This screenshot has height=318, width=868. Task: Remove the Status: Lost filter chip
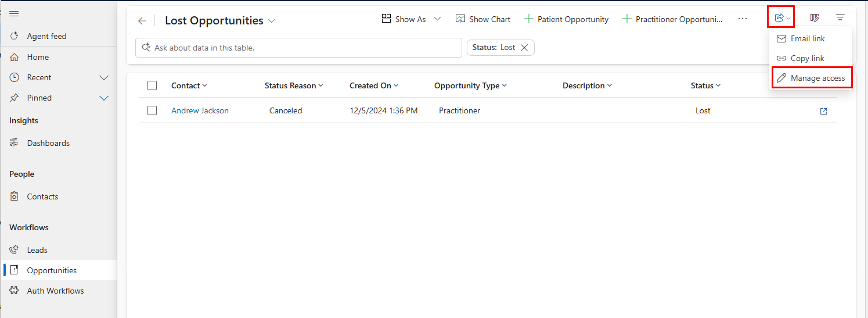[x=524, y=48]
